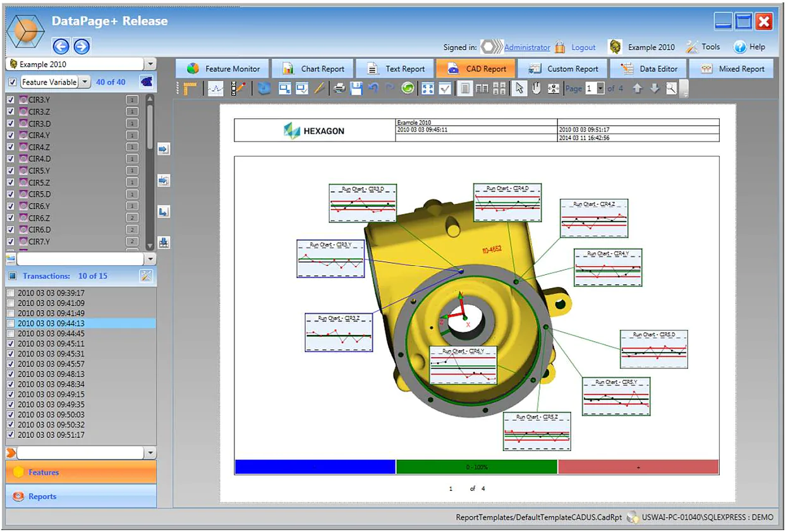Click the blue L-shaped arrow beside the feature list

163,212
